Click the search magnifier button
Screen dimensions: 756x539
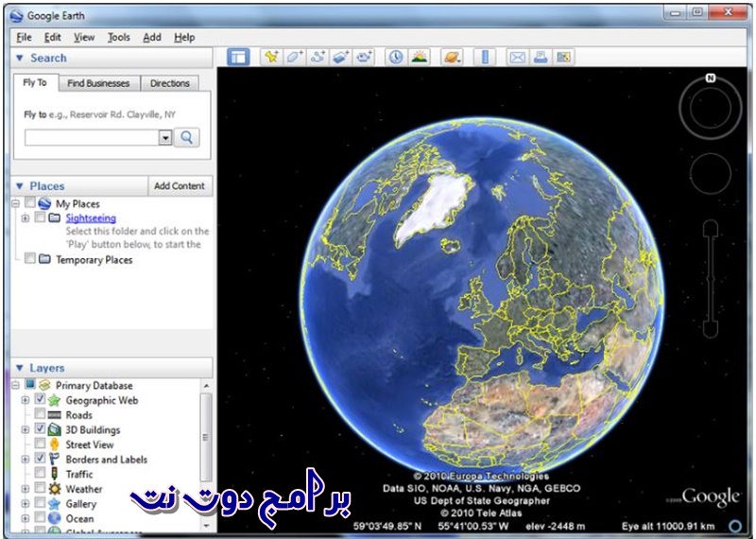point(186,137)
